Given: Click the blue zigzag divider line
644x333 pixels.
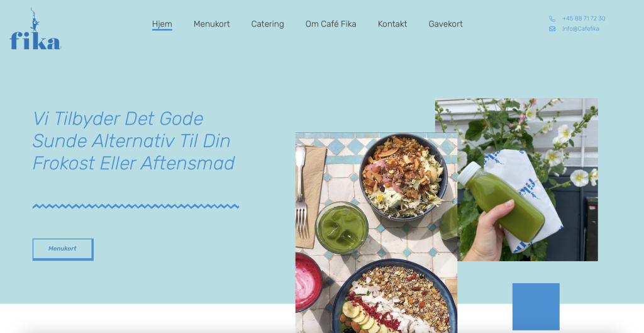Looking at the screenshot, I should 136,206.
